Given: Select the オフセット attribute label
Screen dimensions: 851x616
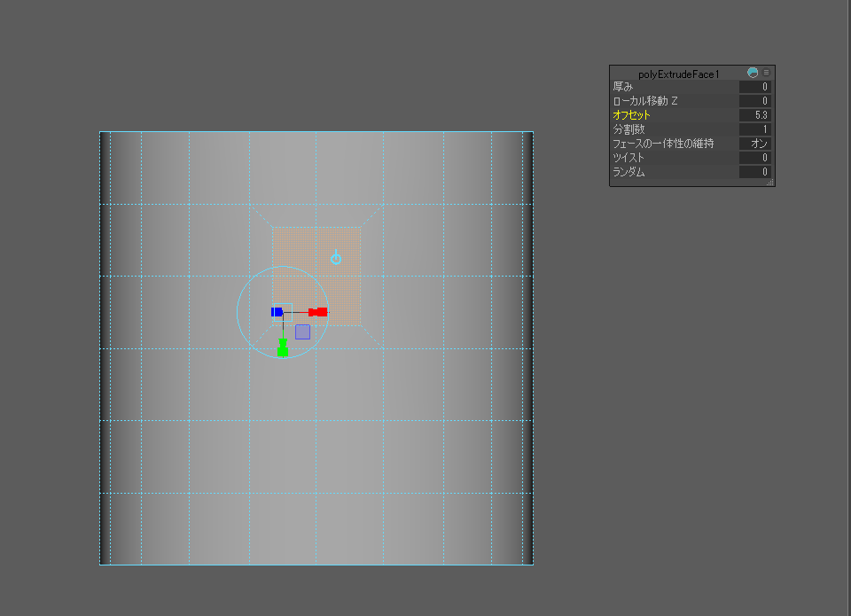Looking at the screenshot, I should pyautogui.click(x=631, y=115).
